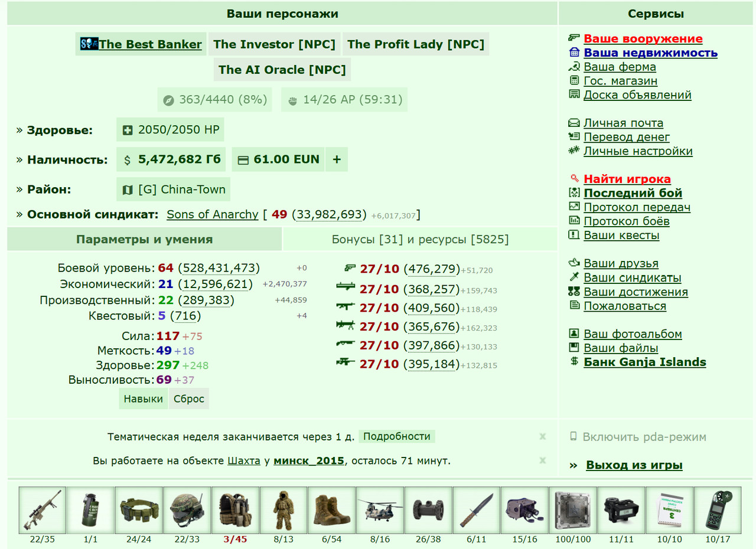Dismiss the Шахта work notice with x
Image resolution: width=756 pixels, height=549 pixels.
pyautogui.click(x=542, y=460)
